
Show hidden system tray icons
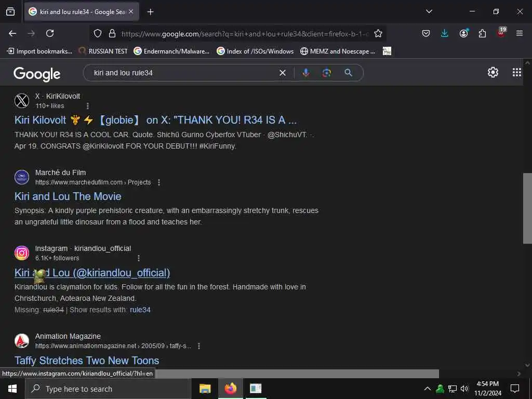pos(428,389)
